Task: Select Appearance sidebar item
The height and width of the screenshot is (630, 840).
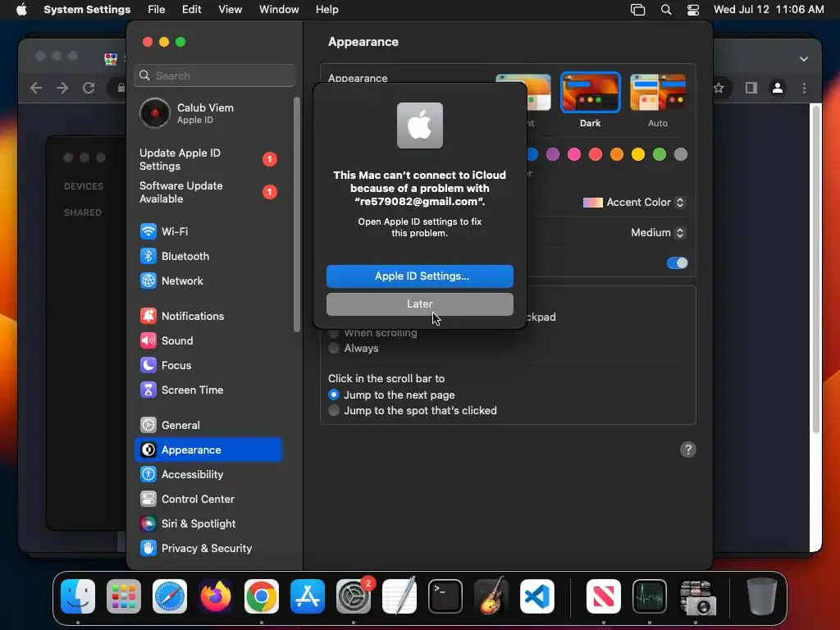Action: [x=208, y=450]
